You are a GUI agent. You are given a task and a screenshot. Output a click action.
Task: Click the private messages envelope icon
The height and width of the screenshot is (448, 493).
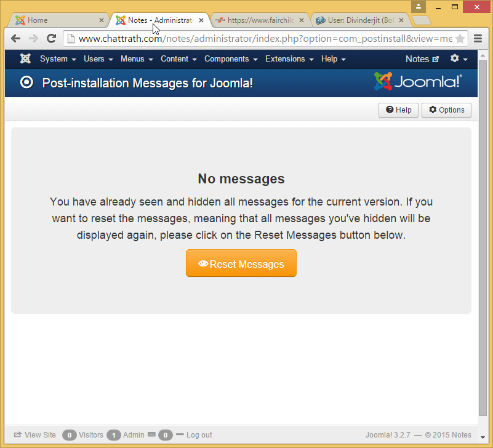(151, 435)
